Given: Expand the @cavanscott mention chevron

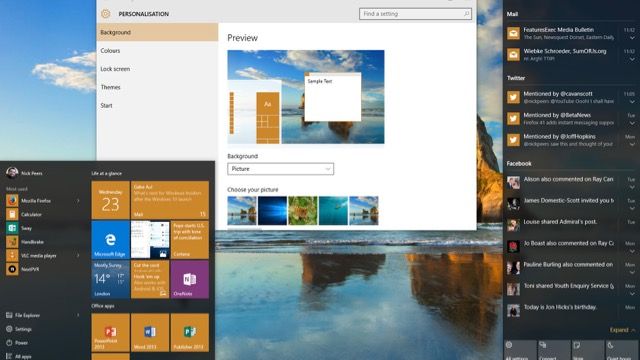Looking at the screenshot, I should click(x=632, y=102).
